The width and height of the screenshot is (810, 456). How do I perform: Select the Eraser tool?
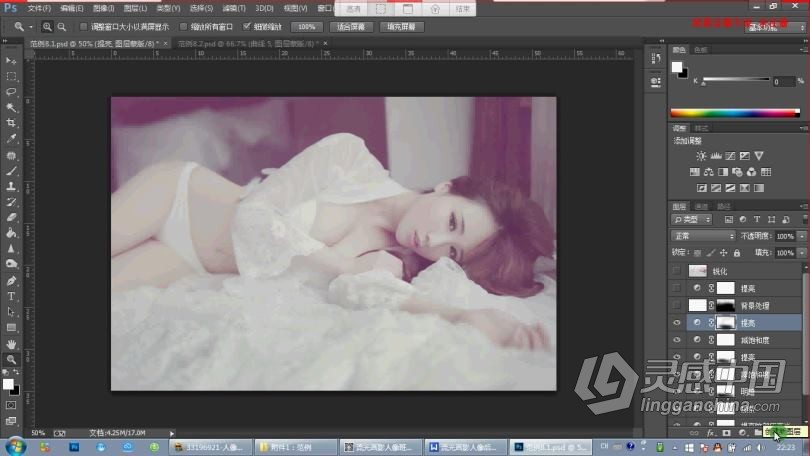[11, 217]
